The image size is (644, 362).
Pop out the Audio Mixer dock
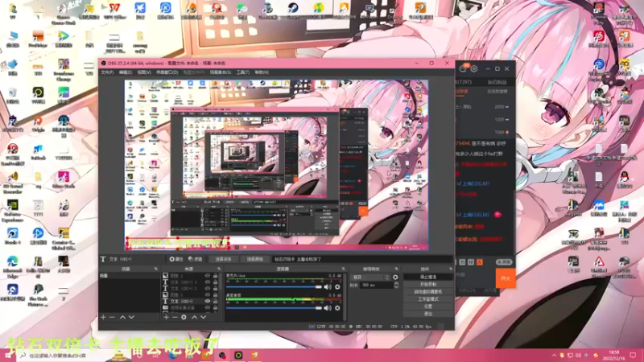(344, 269)
